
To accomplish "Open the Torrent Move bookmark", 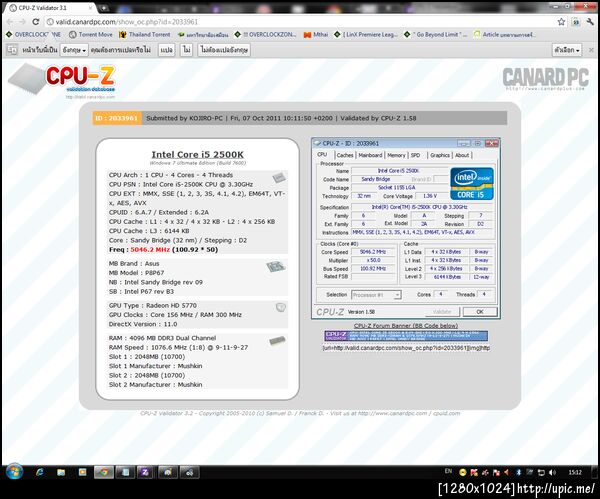I will [91, 34].
